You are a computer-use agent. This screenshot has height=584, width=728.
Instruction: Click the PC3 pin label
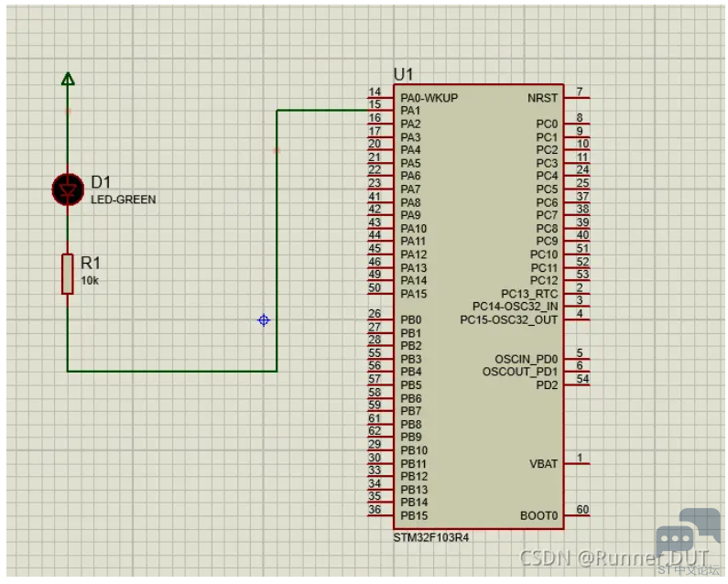pos(547,164)
